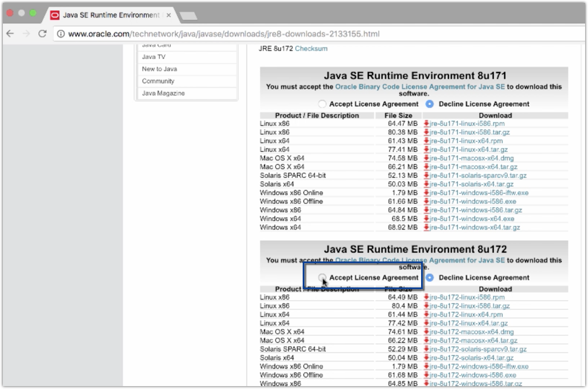The width and height of the screenshot is (588, 389).
Task: Click the site info icon in address bar
Action: 61,34
